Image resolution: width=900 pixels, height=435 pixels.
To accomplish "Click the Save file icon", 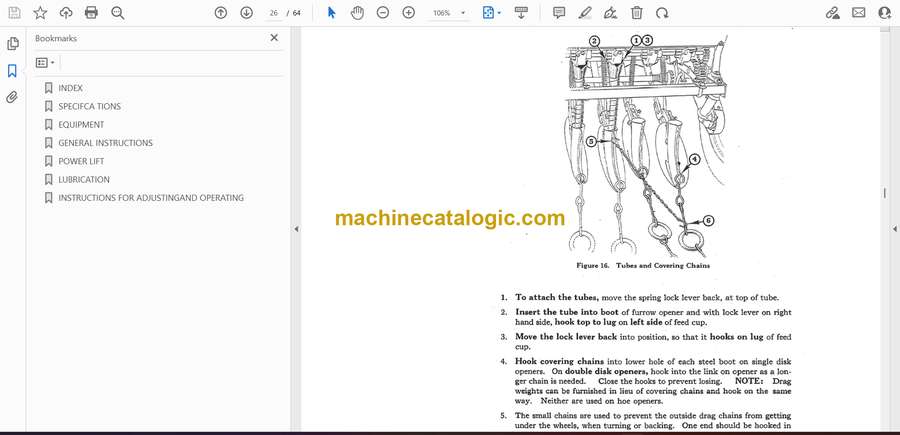I will click(14, 13).
